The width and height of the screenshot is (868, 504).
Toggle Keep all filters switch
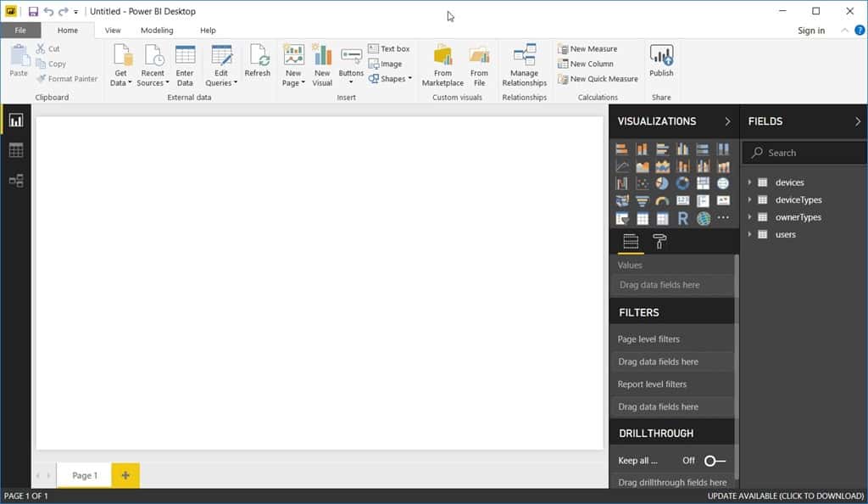715,461
